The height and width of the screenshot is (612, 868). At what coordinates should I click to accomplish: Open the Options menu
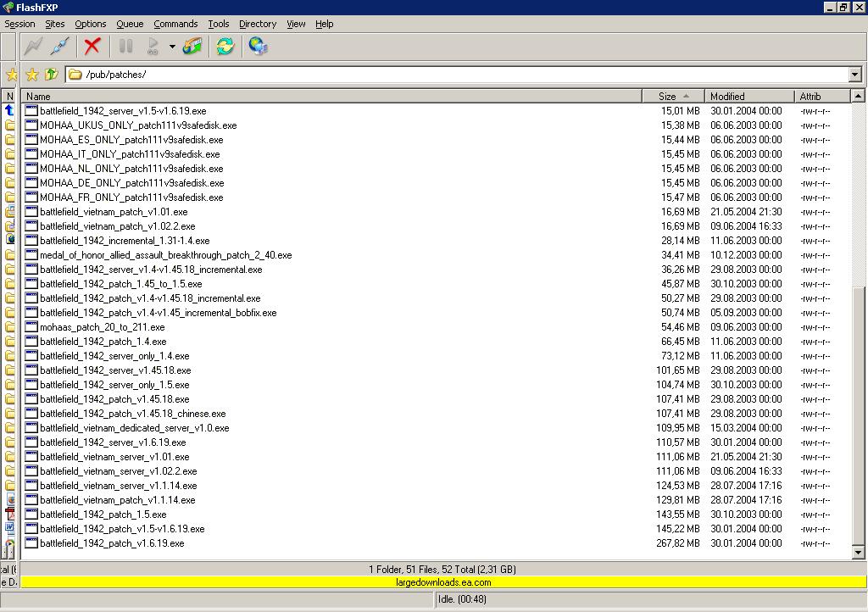click(90, 24)
